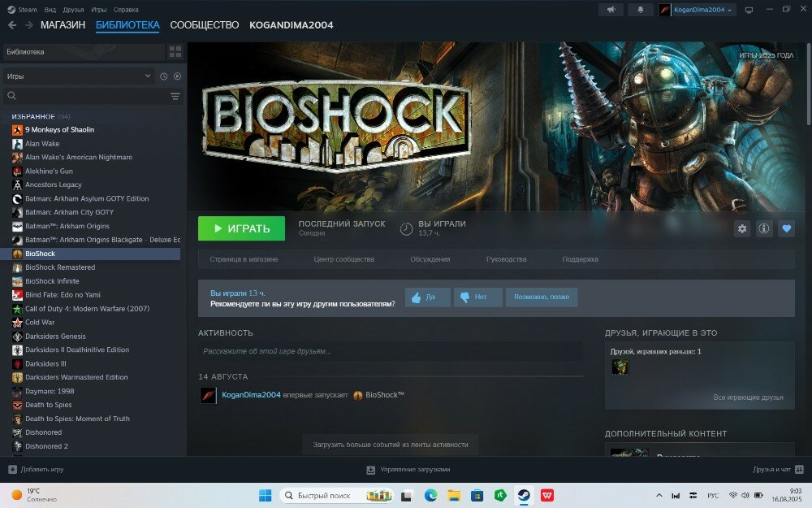The height and width of the screenshot is (508, 812).
Task: Open Steam menu
Action: pyautogui.click(x=22, y=10)
